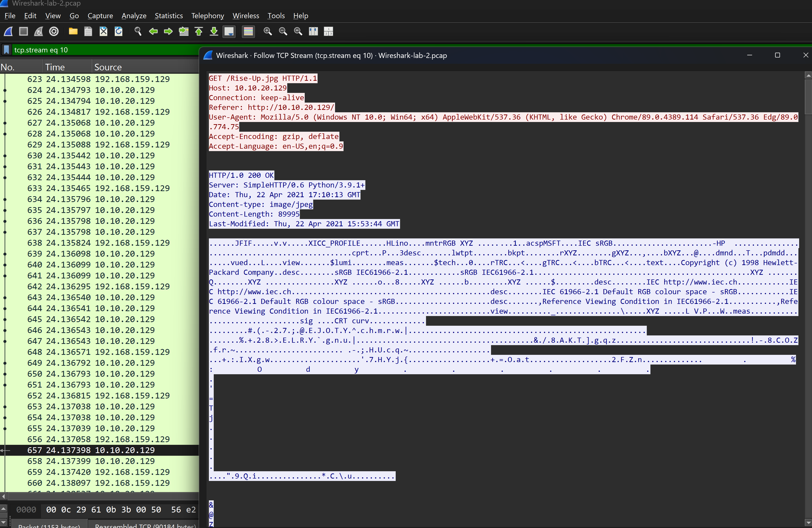Start capturing packets with the blue fin icon
812x528 pixels.
[x=8, y=31]
